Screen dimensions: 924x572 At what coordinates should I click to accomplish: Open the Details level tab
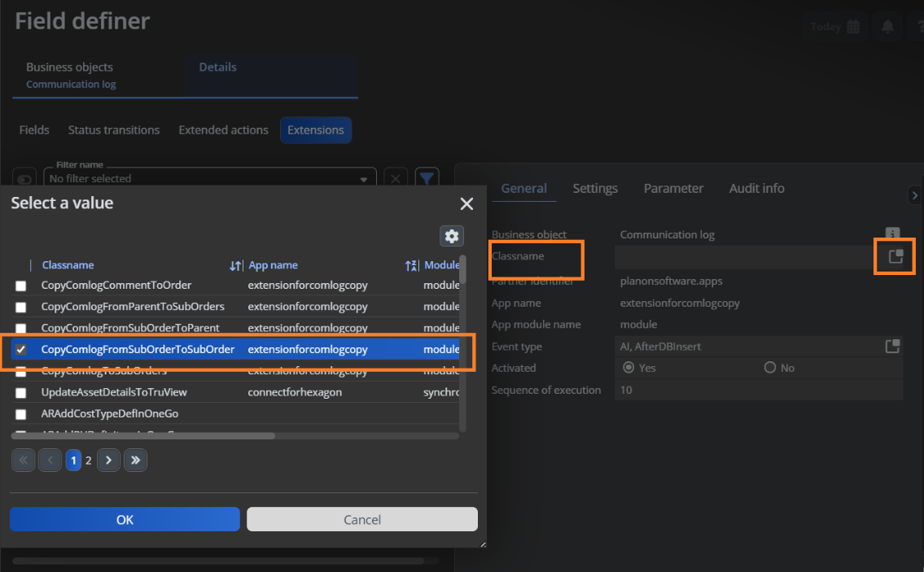[272, 75]
